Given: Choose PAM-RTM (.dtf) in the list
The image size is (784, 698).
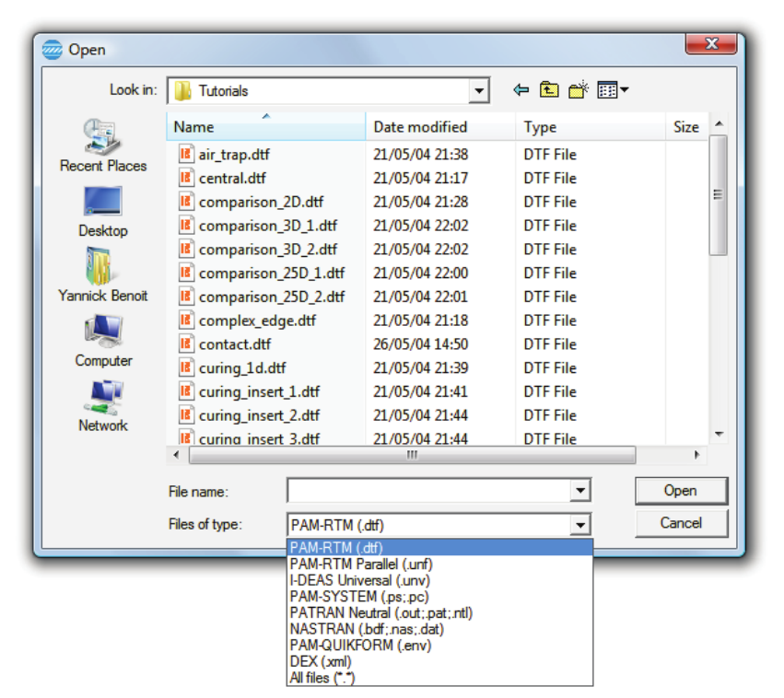Looking at the screenshot, I should click(440, 548).
